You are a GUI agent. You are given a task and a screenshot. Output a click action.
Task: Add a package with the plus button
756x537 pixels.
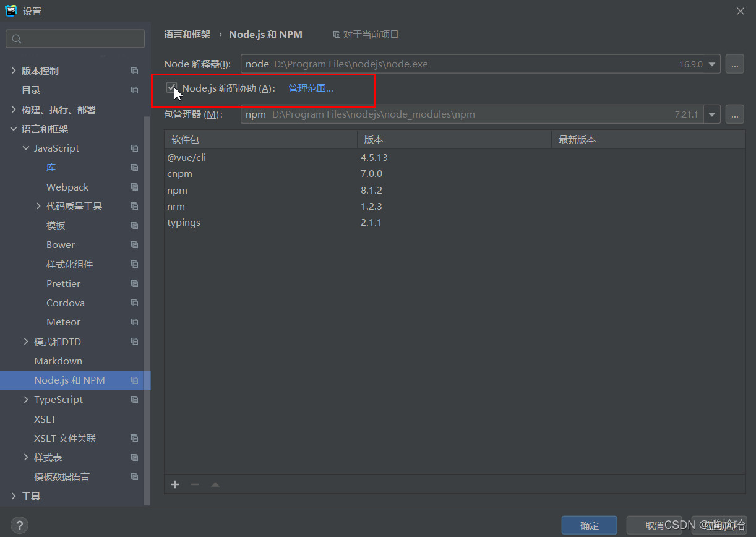click(175, 484)
